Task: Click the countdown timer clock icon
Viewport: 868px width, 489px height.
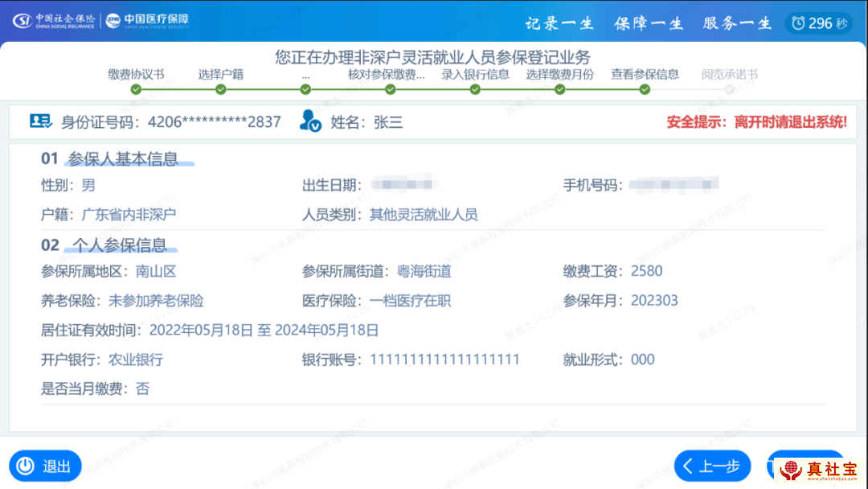Action: (797, 23)
